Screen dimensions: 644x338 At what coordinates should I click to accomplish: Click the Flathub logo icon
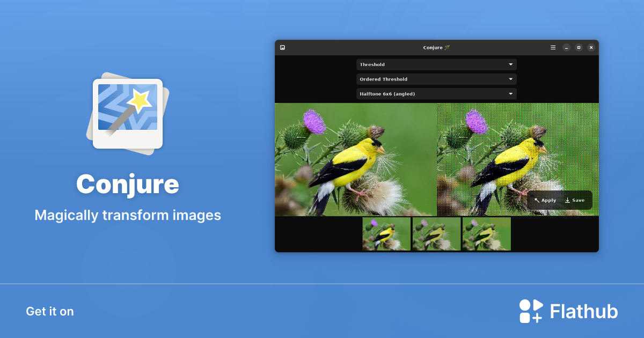click(x=530, y=311)
